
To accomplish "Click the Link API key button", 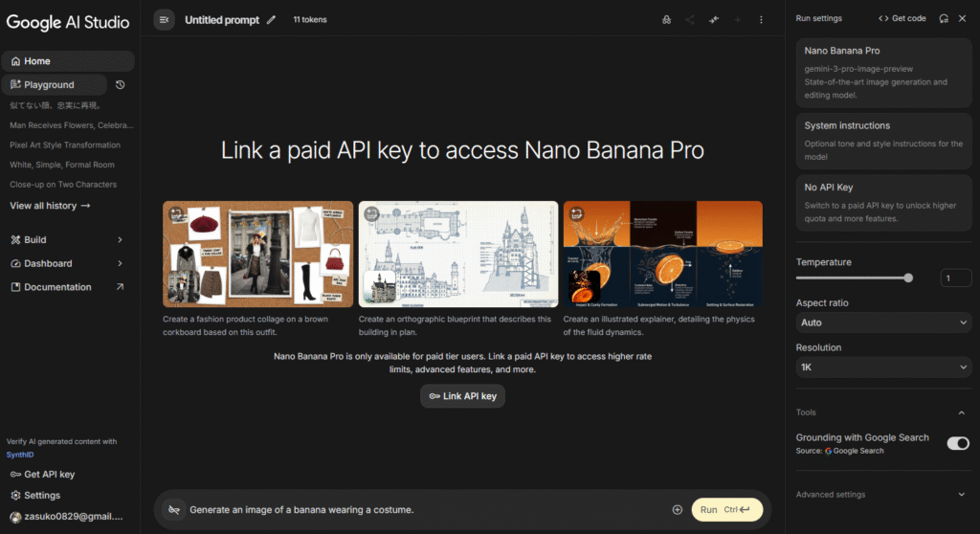I will point(462,396).
